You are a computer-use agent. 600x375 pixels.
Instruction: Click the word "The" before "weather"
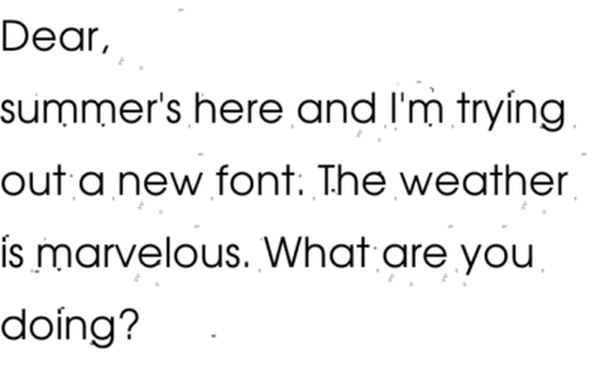[352, 180]
